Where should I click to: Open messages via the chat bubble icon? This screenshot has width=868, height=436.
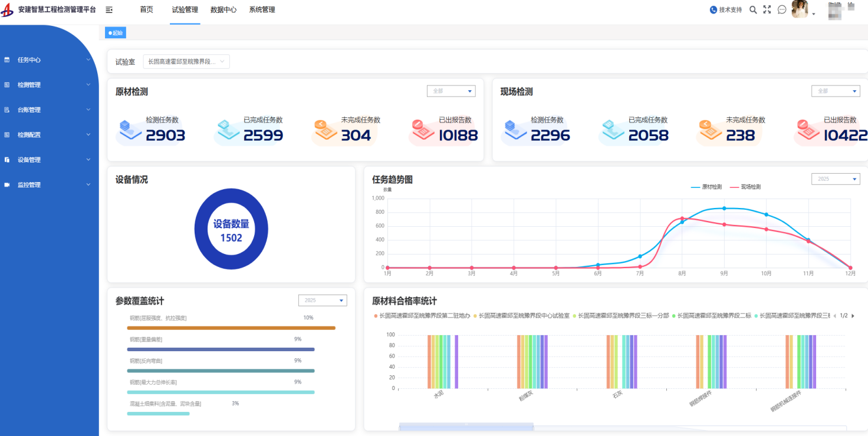[x=782, y=10]
